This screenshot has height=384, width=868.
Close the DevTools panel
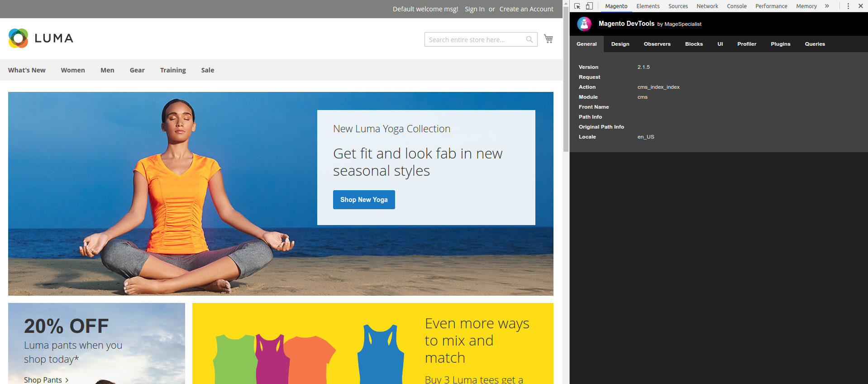tap(861, 6)
